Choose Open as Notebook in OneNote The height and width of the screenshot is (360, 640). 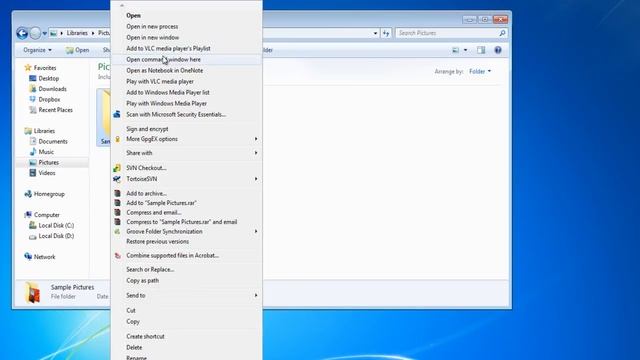point(187,71)
